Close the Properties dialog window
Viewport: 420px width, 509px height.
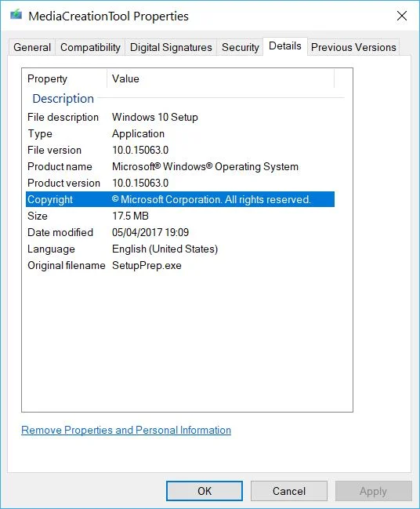coord(402,16)
